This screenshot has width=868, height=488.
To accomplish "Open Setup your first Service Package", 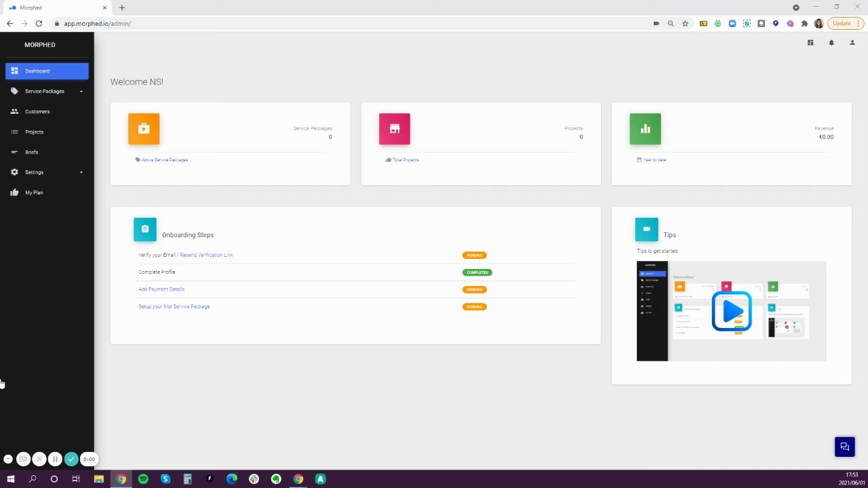I will tap(174, 306).
